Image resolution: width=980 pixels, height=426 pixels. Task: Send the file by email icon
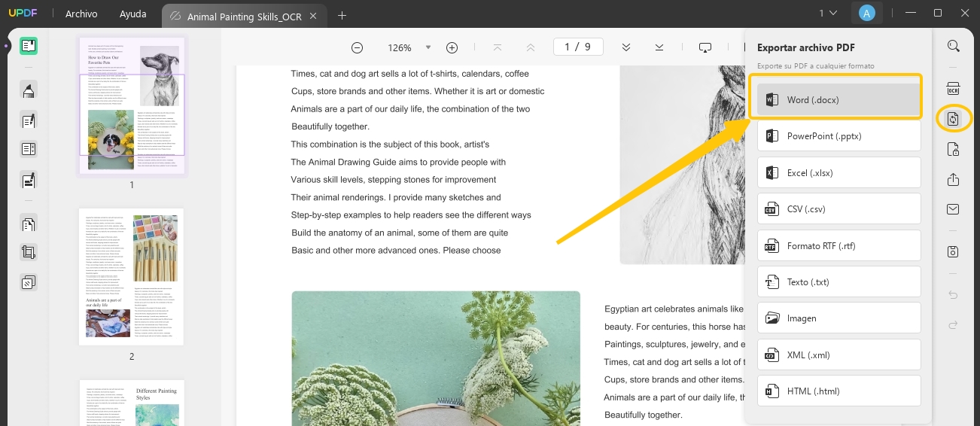[954, 209]
